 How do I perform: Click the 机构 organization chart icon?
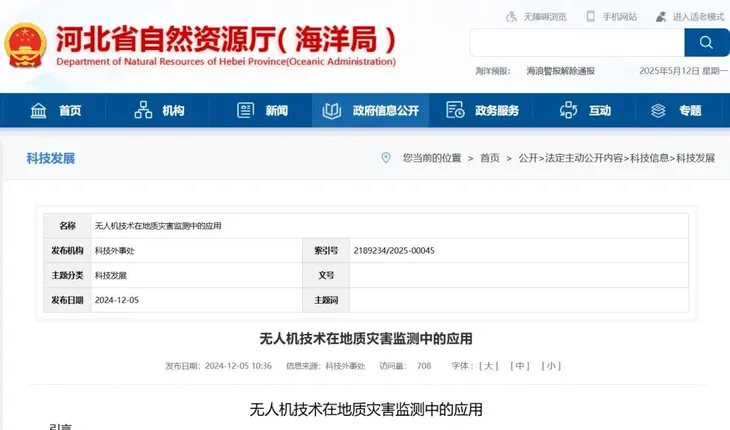143,110
